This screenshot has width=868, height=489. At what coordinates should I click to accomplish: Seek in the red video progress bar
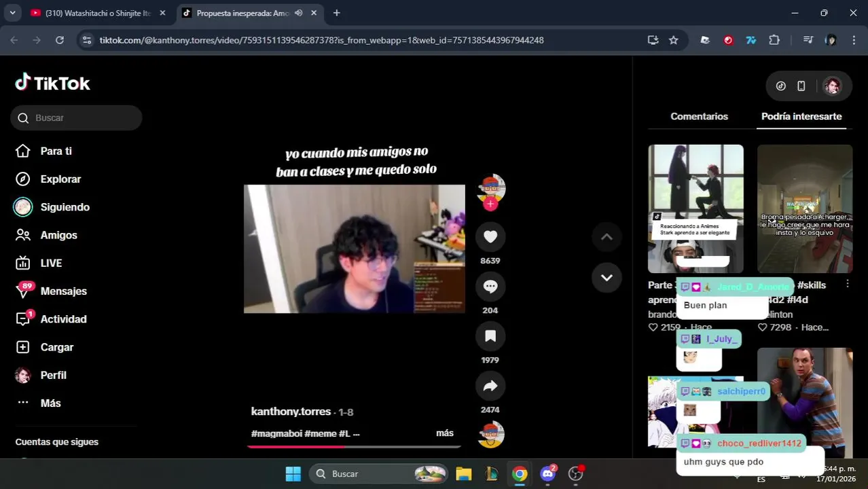tap(354, 446)
